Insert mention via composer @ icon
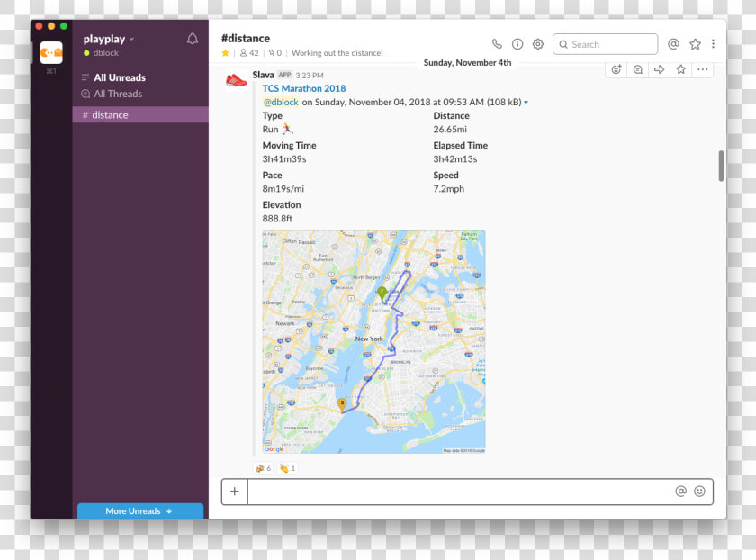 (x=680, y=491)
